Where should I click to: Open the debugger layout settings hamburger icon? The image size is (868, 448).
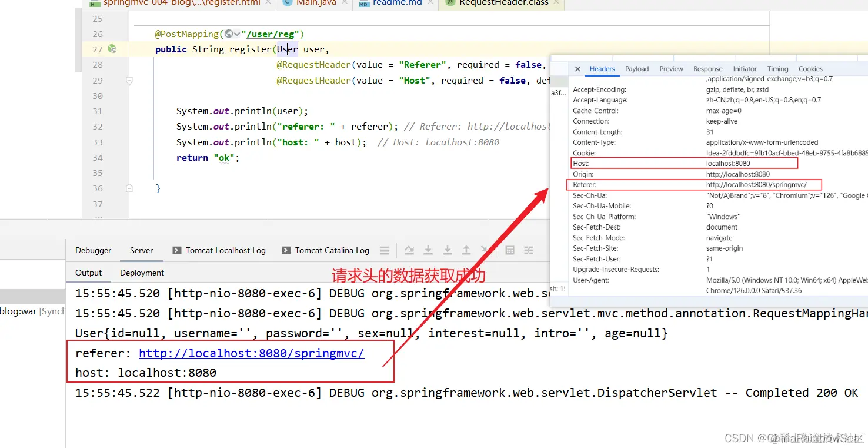[385, 250]
